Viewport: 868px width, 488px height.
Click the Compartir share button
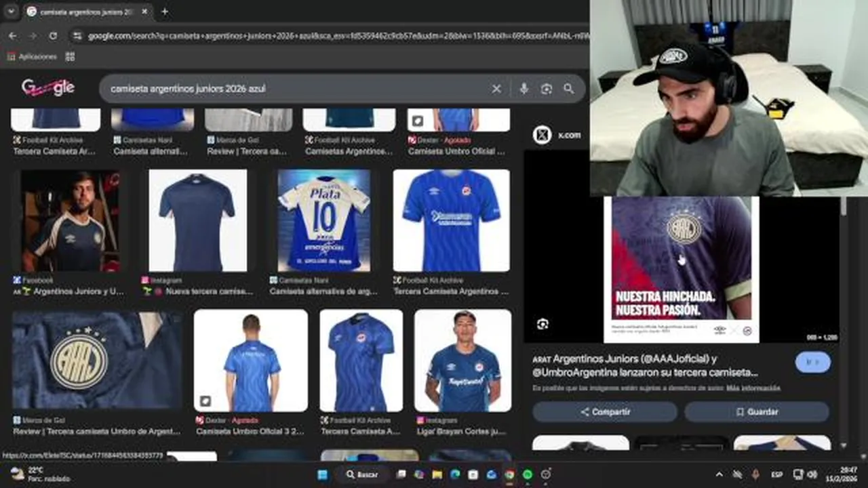tap(605, 411)
